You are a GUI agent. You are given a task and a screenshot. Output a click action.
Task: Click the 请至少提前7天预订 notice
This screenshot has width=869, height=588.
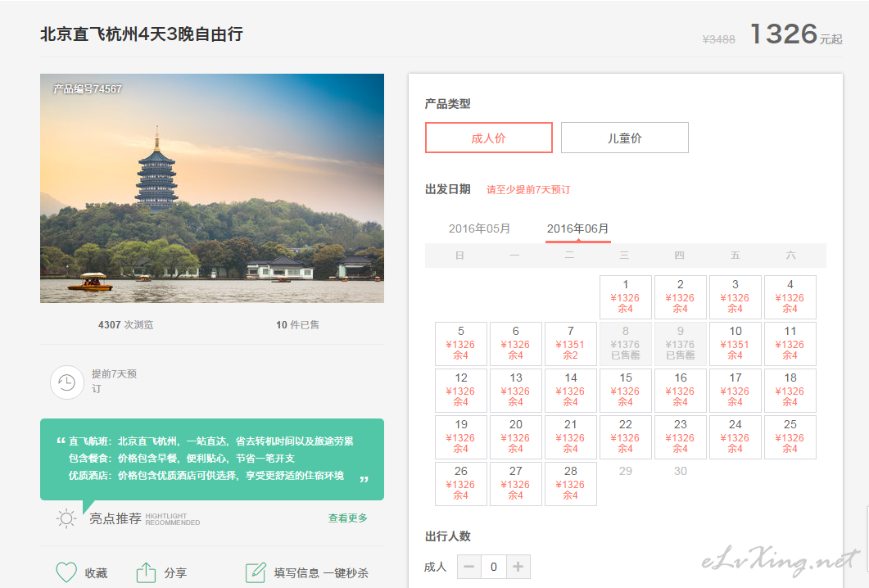(x=528, y=189)
